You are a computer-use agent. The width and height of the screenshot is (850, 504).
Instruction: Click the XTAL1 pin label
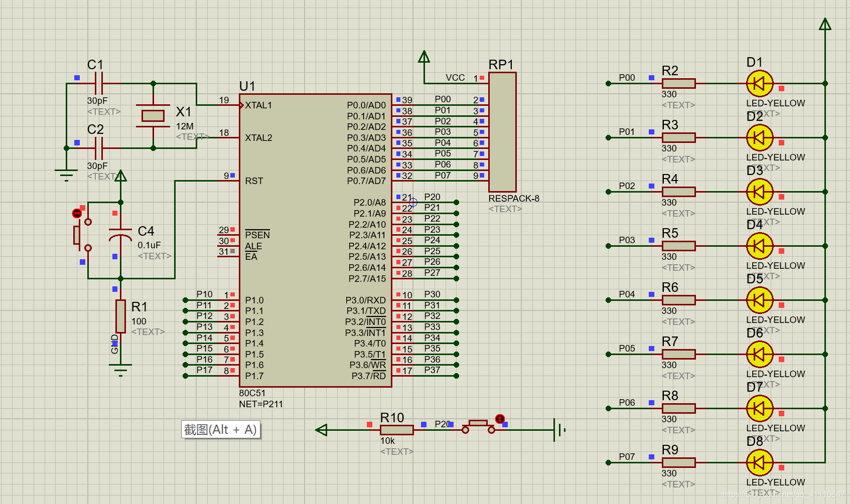pos(258,105)
